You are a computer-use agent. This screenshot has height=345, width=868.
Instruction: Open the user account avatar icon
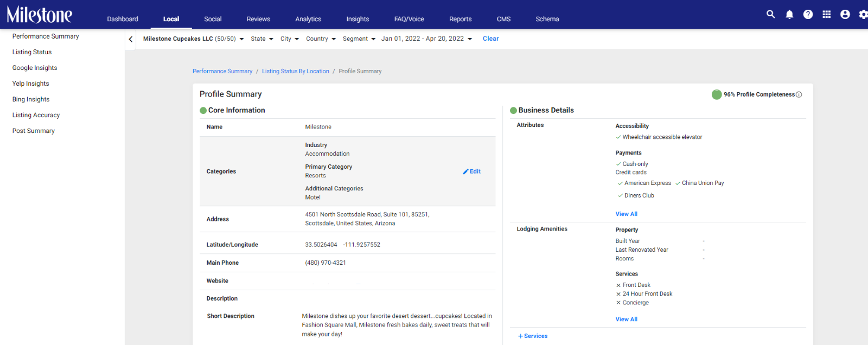pyautogui.click(x=845, y=15)
